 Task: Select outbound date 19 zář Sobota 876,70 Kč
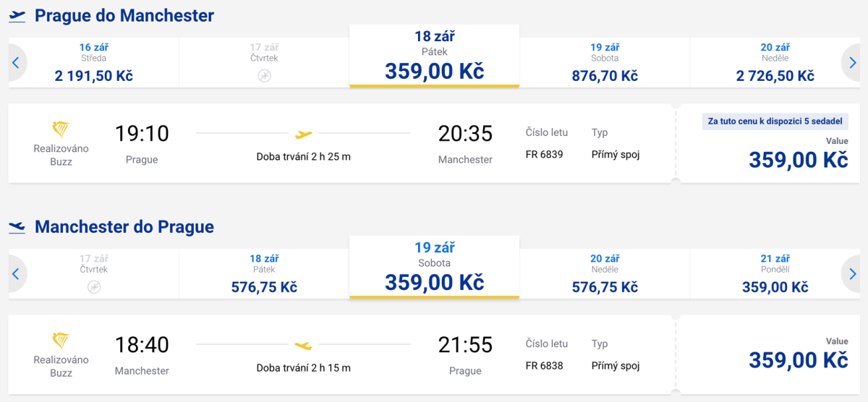(605, 63)
